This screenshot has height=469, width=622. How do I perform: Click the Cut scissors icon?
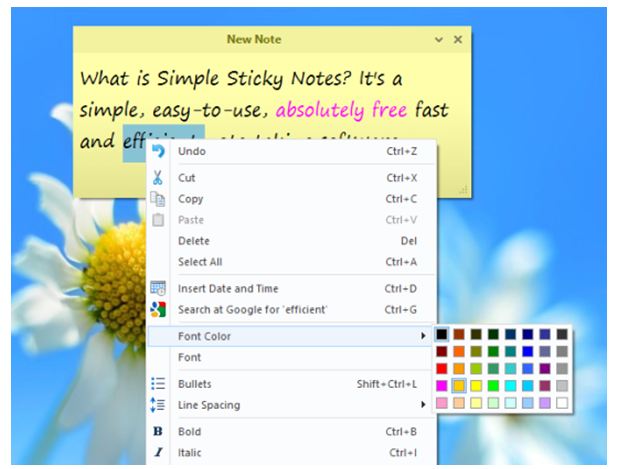coord(158,177)
